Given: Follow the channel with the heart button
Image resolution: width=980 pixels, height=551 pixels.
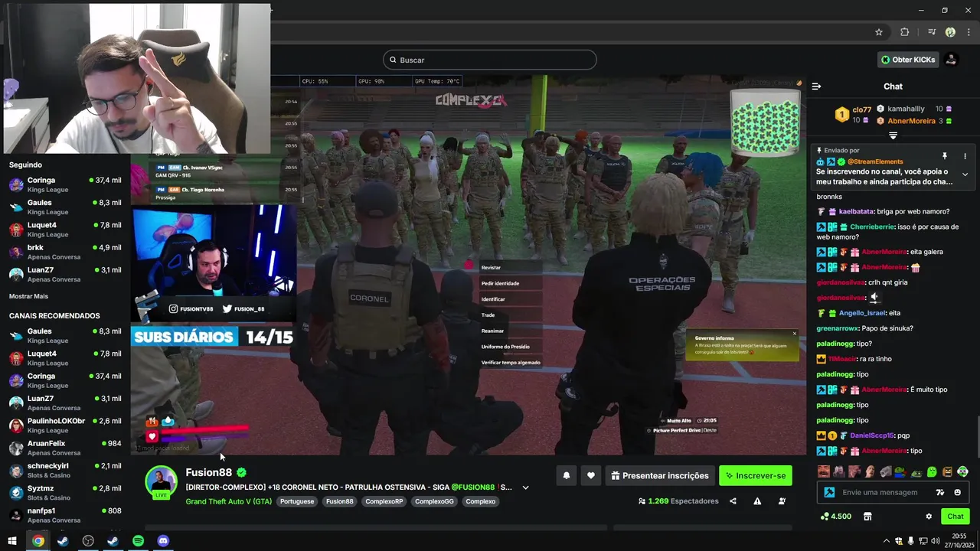Looking at the screenshot, I should click(x=590, y=475).
